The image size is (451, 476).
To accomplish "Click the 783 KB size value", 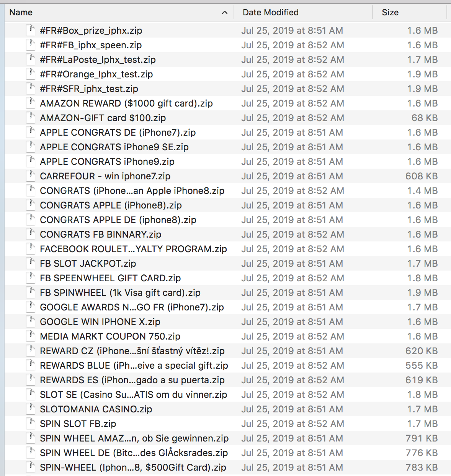I will point(422,467).
